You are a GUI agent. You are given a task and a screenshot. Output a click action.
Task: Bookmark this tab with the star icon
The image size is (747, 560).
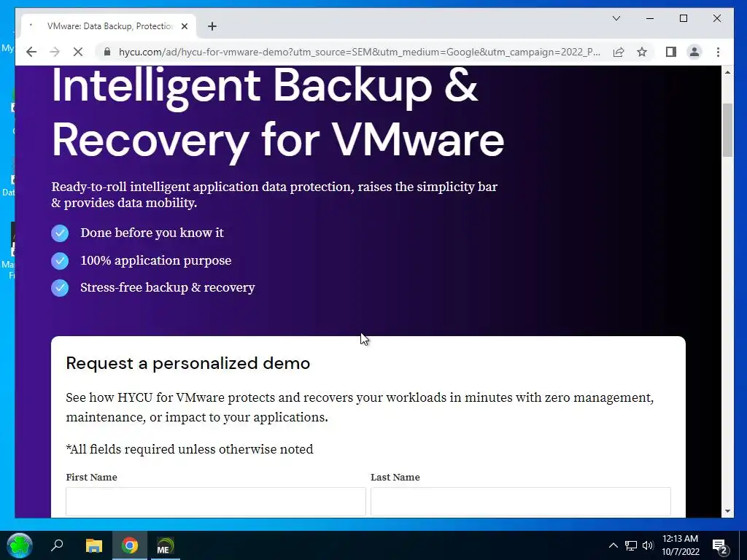(x=642, y=52)
